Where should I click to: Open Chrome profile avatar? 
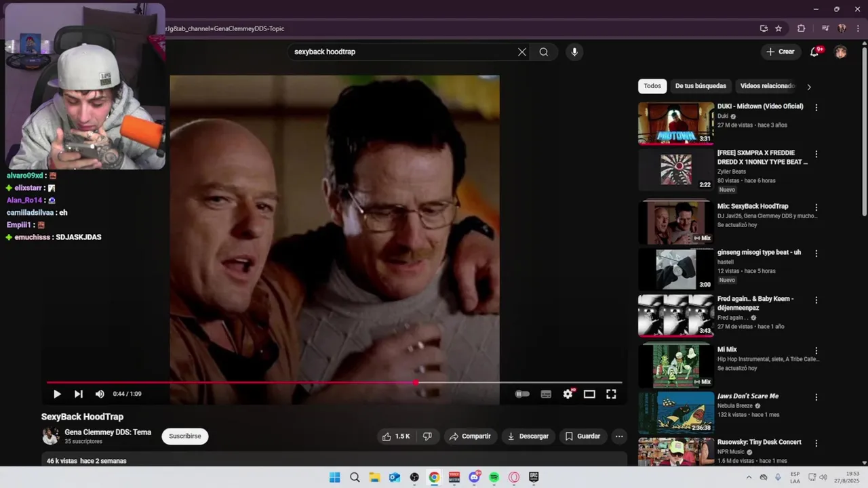(842, 28)
